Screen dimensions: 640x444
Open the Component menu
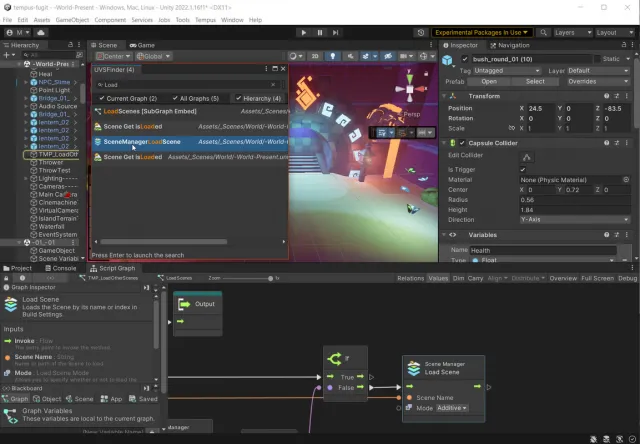[110, 20]
